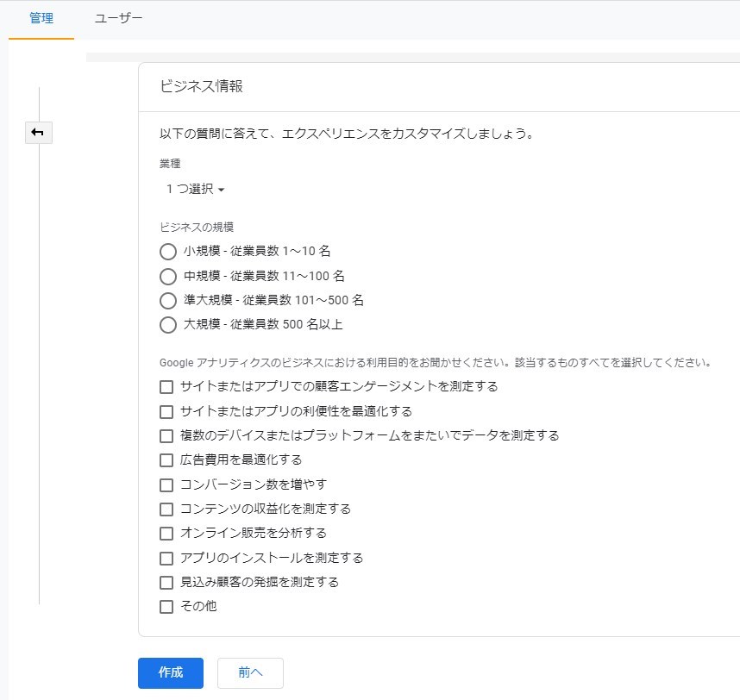Image resolution: width=740 pixels, height=700 pixels.
Task: Click the 前へ button
Action: coord(249,673)
